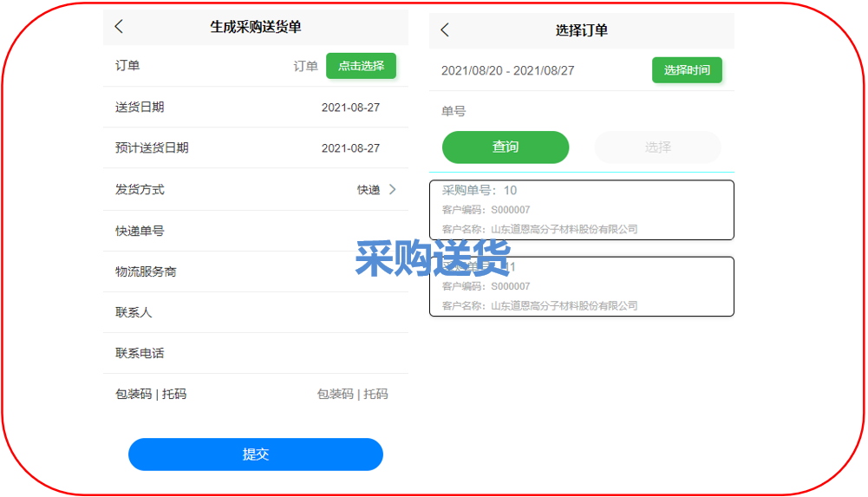
Task: Open the 预计送货日期 date value
Action: (x=350, y=148)
